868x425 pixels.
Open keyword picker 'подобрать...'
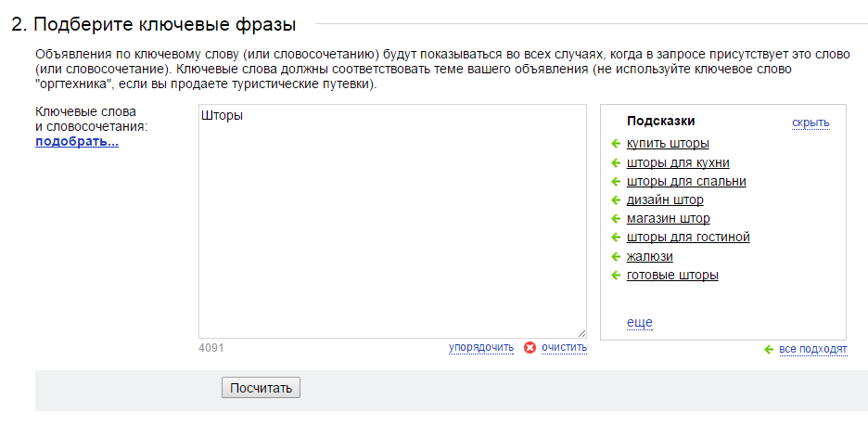point(77,142)
